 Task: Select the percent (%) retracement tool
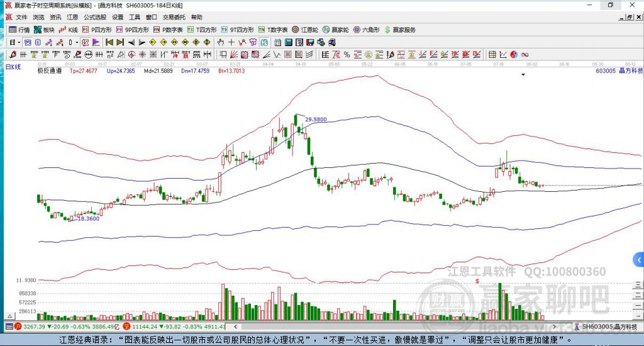click(x=347, y=55)
